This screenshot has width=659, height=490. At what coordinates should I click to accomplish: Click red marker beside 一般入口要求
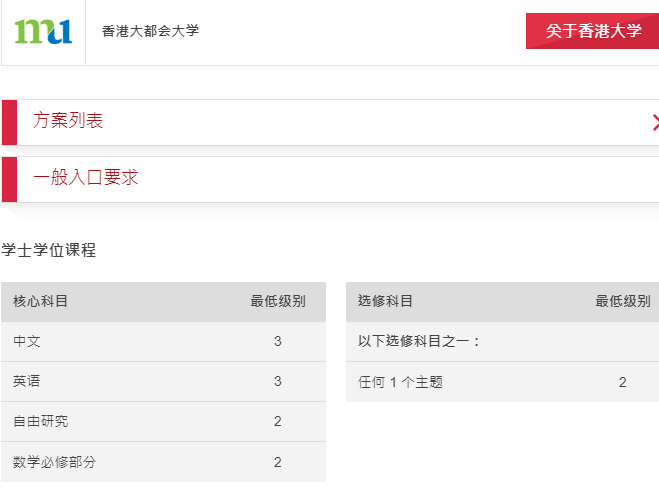click(x=9, y=179)
